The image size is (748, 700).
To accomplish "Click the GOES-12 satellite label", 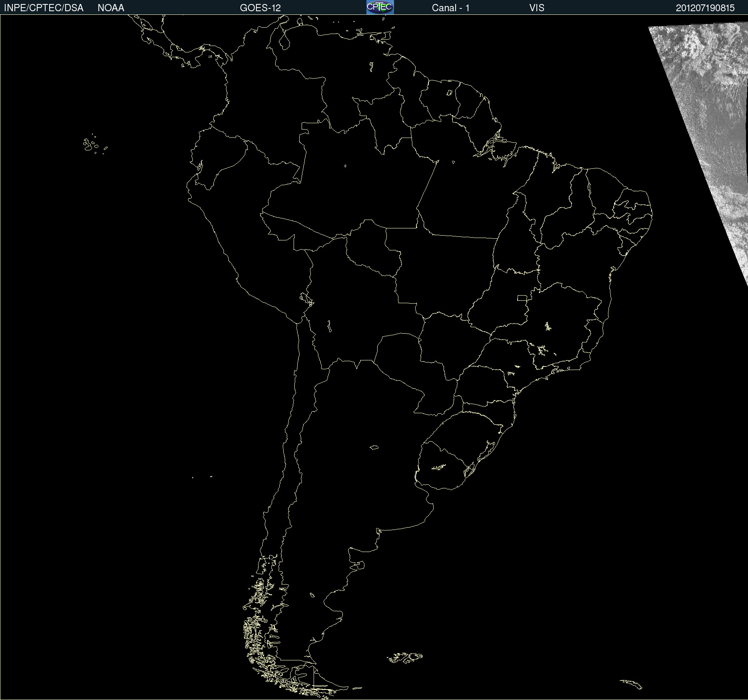I will (x=260, y=8).
